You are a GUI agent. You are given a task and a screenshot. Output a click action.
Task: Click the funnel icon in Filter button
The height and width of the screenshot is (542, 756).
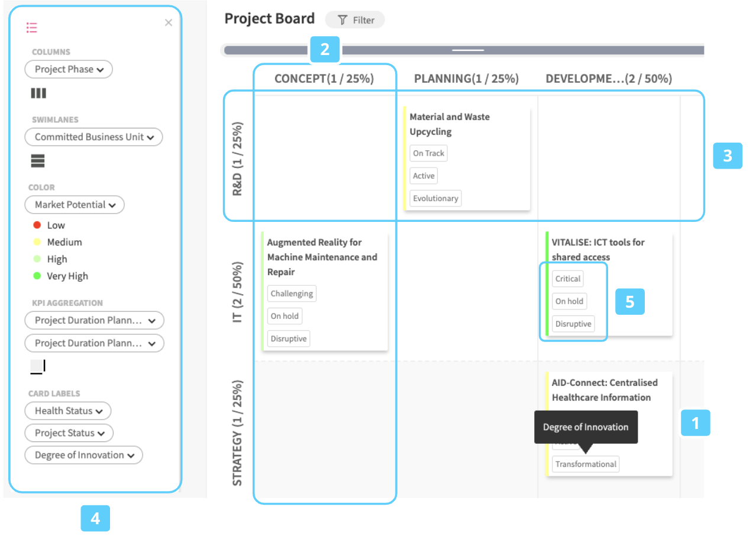(x=343, y=20)
